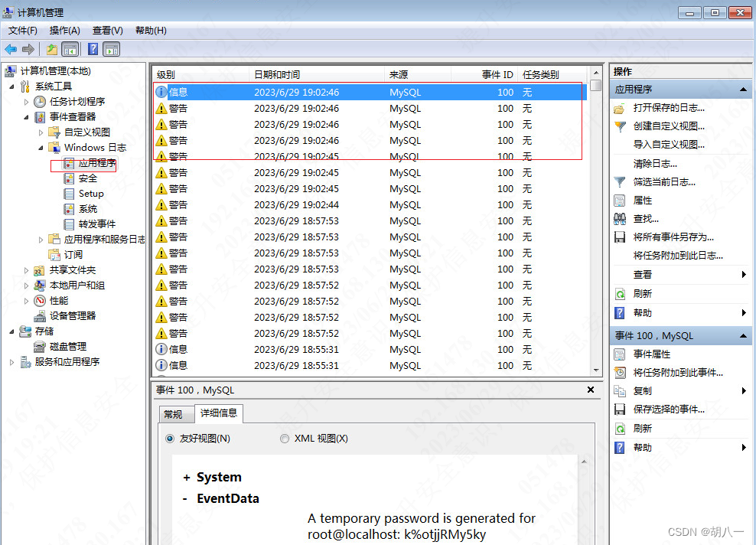Open the 文件(F) menu
Screen dimensions: 756x545
tap(23, 31)
